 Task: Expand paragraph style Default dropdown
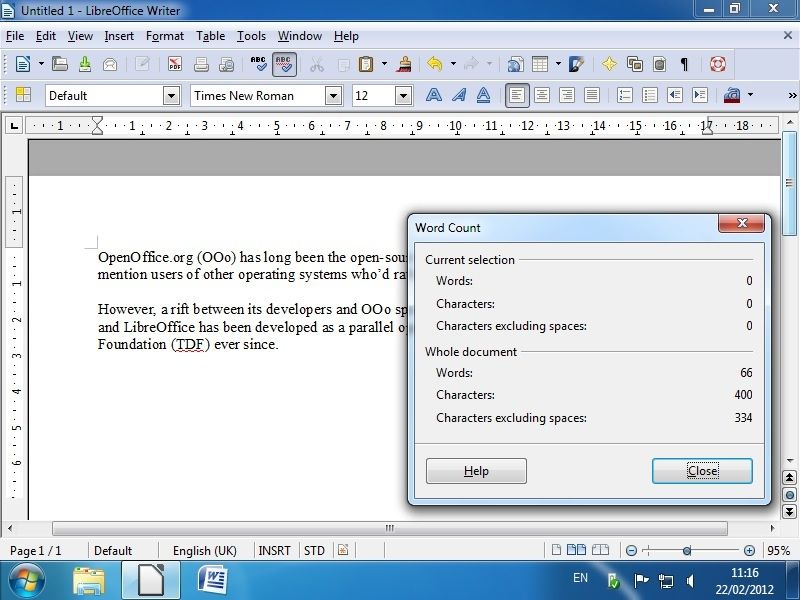click(x=172, y=95)
